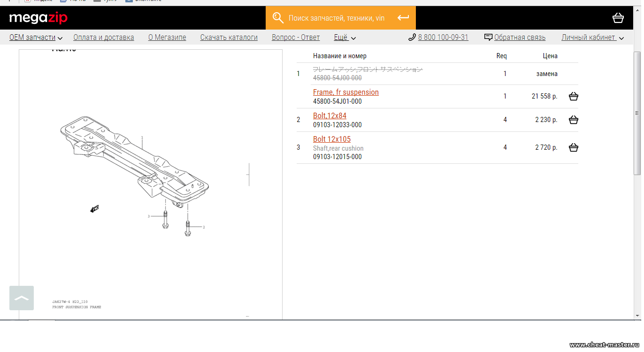Click the feedback speech bubble icon
This screenshot has height=352, width=644.
[488, 38]
